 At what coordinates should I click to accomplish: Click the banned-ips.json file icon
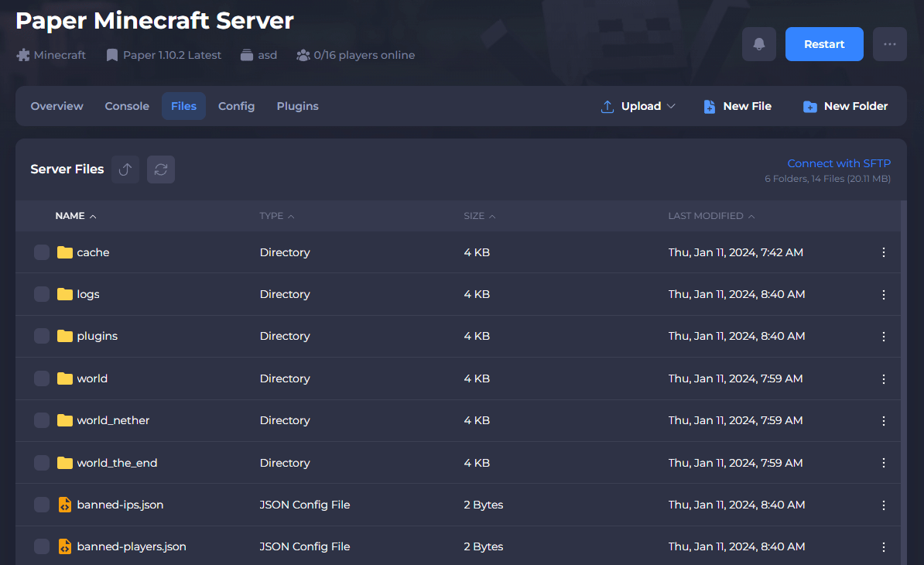(x=65, y=505)
